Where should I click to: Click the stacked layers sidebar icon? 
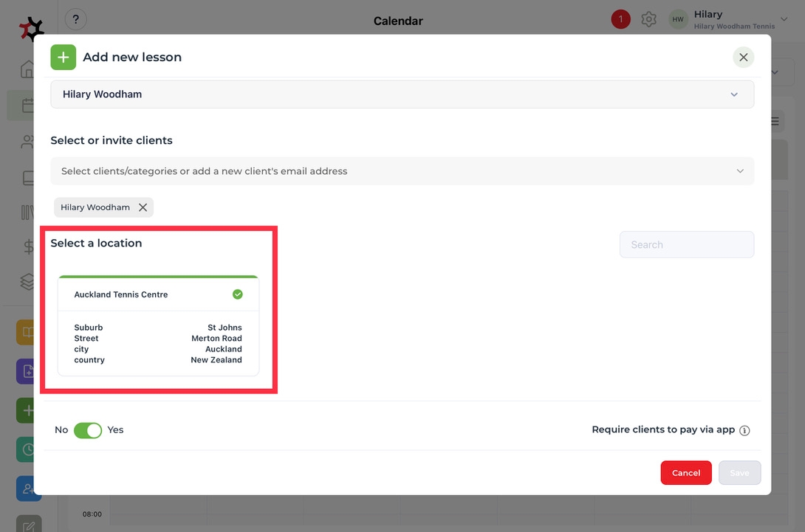coord(28,281)
